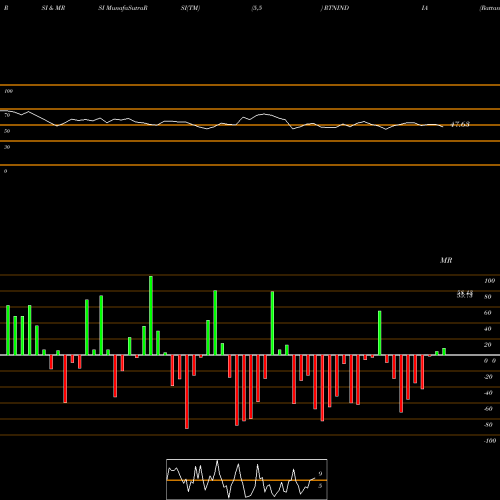Click the 30 label on RSI axis
The image size is (500, 500).
pos(7,147)
